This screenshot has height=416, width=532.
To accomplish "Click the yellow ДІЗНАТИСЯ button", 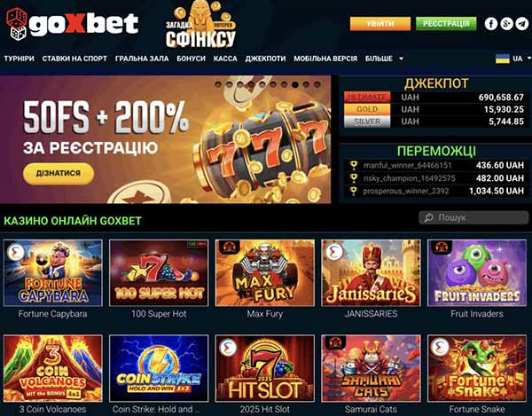I will point(59,173).
